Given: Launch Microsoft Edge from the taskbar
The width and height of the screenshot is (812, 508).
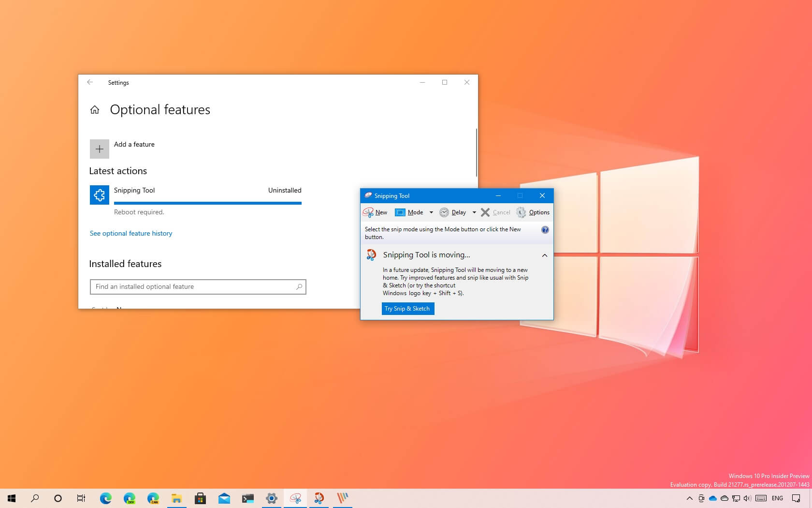Looking at the screenshot, I should (x=105, y=498).
